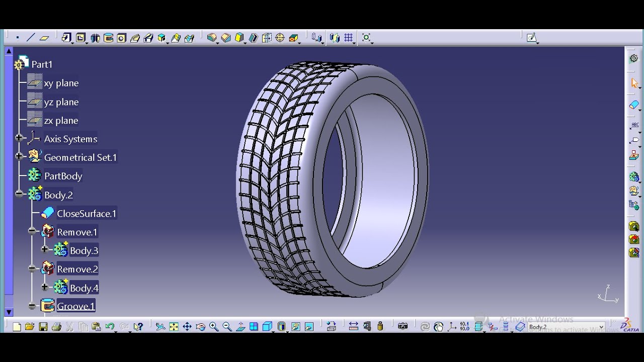Collapse the Groove.1 node
The width and height of the screenshot is (644, 362).
pos(32,306)
